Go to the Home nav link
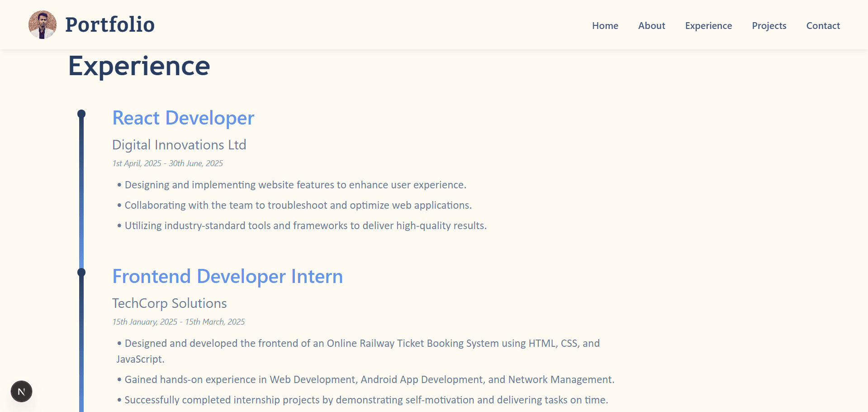The width and height of the screenshot is (868, 412). [605, 26]
